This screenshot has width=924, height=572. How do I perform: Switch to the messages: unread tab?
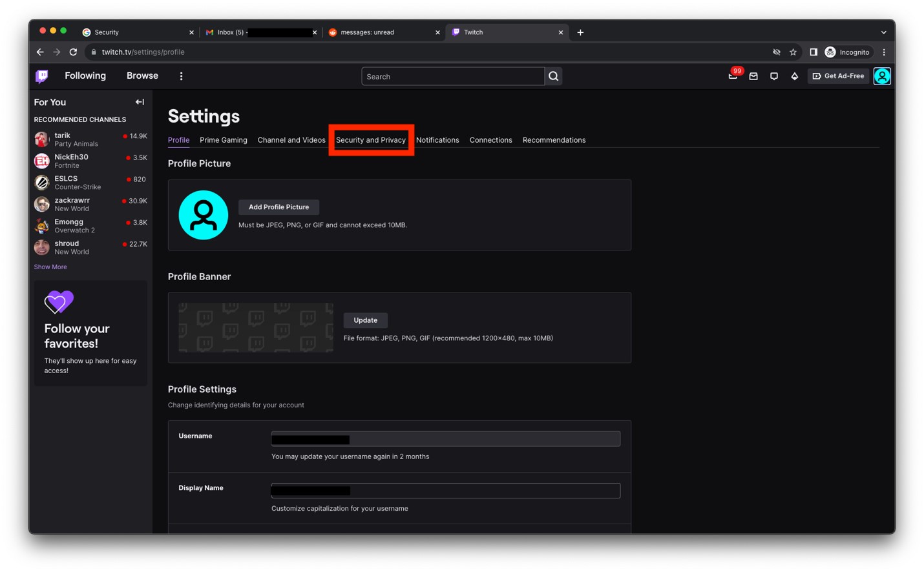(384, 32)
